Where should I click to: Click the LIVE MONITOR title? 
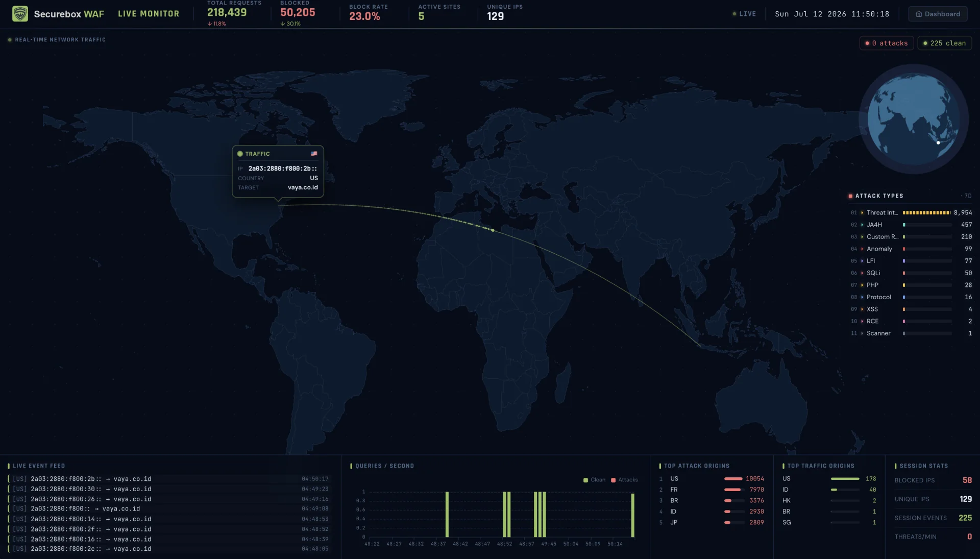(x=149, y=14)
